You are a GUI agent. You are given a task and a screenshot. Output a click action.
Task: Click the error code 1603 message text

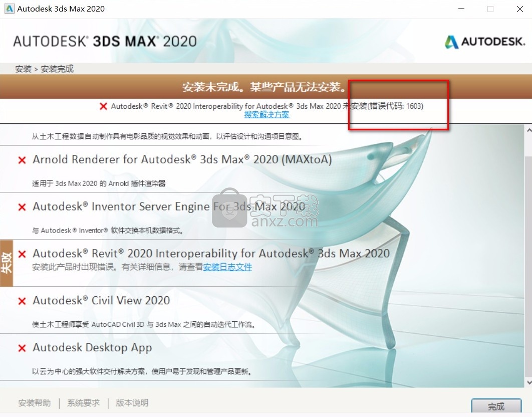coord(267,106)
